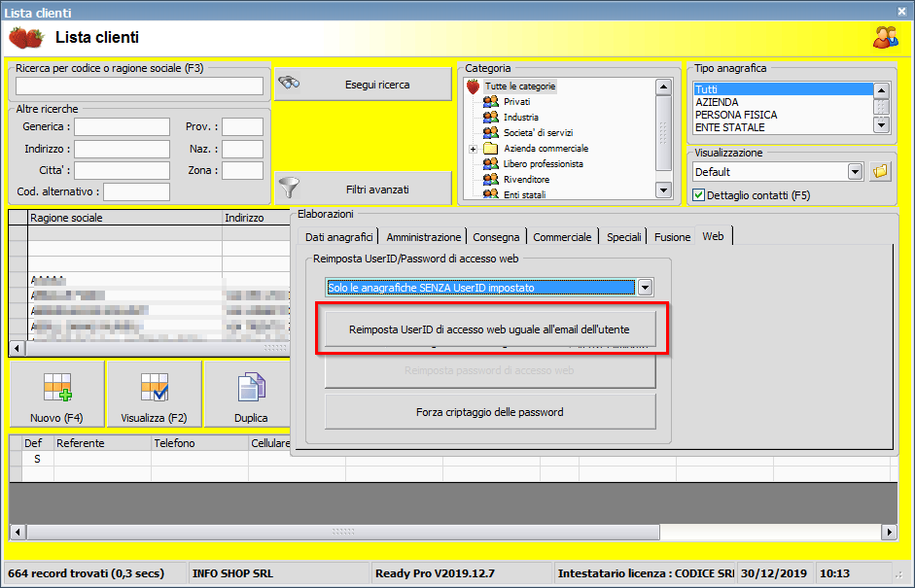Click the Duplica button label

251,418
